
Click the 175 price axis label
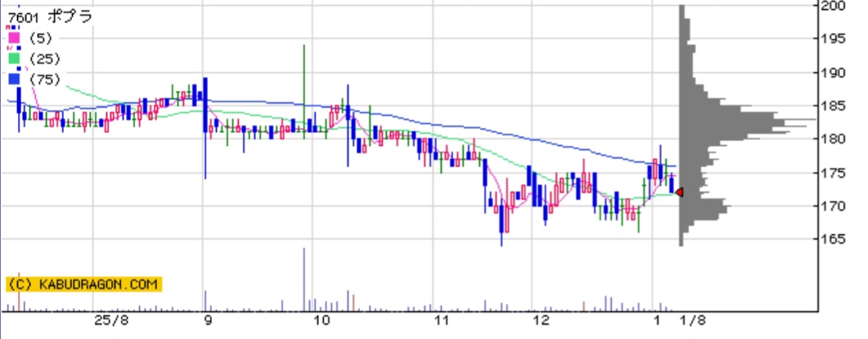[834, 173]
